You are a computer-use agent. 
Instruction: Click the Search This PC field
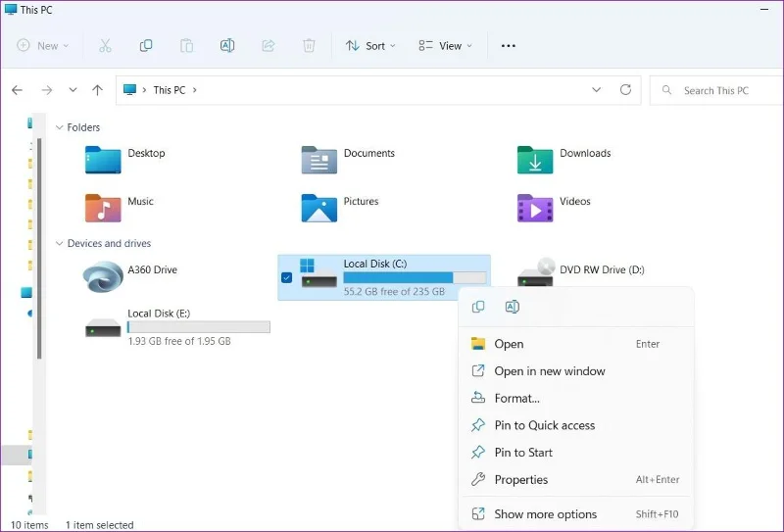(x=717, y=90)
